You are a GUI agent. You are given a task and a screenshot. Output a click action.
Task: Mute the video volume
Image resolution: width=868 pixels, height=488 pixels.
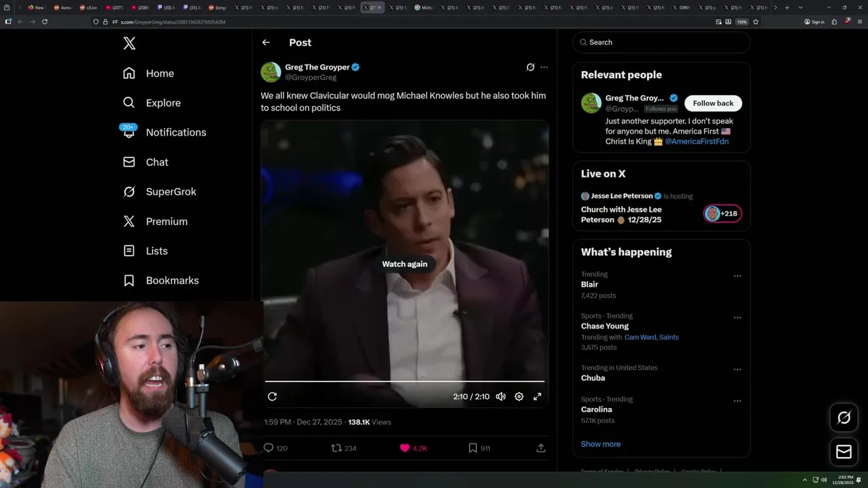pos(500,396)
